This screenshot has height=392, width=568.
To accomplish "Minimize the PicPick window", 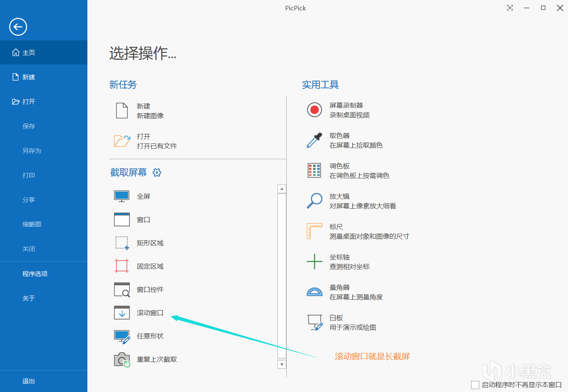I will [x=526, y=8].
